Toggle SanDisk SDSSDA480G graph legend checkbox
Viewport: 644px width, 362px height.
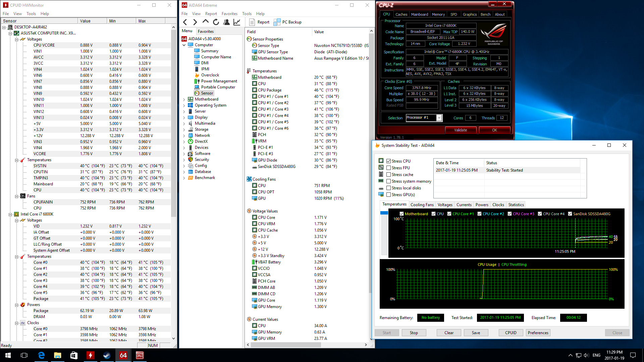570,214
